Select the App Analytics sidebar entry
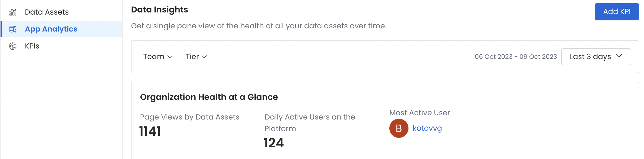 tap(51, 29)
